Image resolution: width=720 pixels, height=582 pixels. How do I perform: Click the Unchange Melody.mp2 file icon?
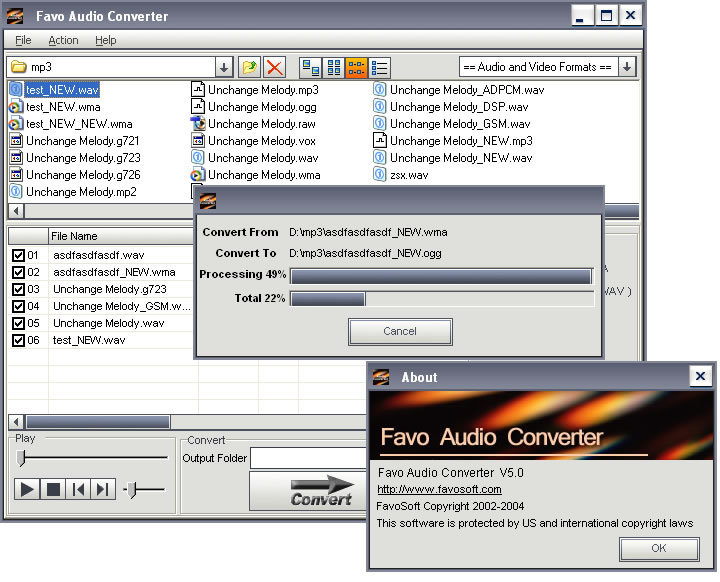16,192
